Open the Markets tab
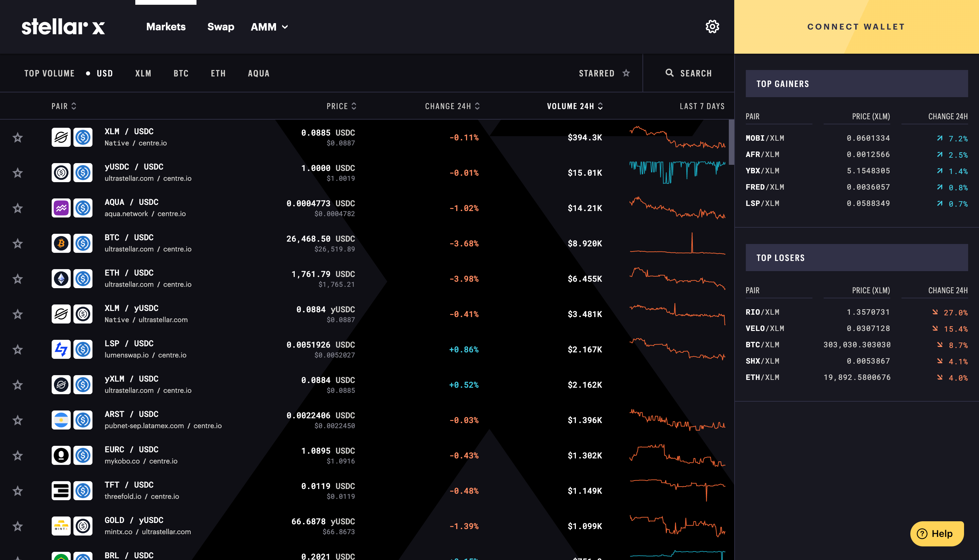This screenshot has width=979, height=560. click(166, 27)
